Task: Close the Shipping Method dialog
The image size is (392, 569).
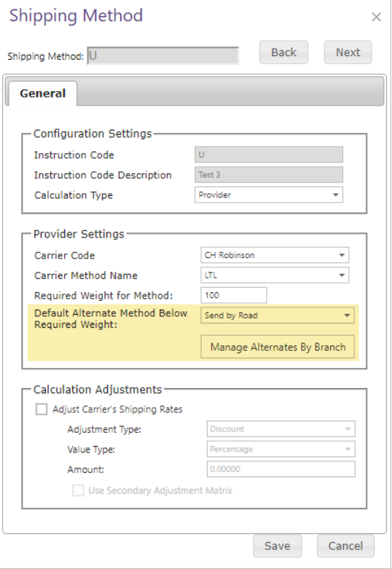Action: pos(376,17)
